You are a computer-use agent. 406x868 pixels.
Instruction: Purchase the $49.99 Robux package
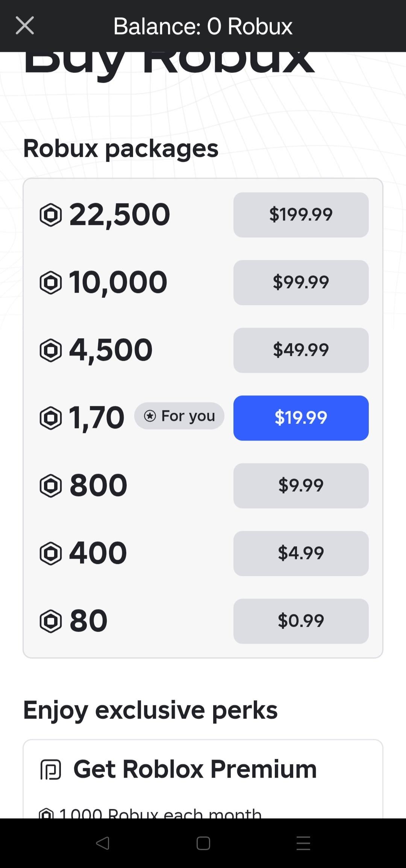click(x=301, y=350)
